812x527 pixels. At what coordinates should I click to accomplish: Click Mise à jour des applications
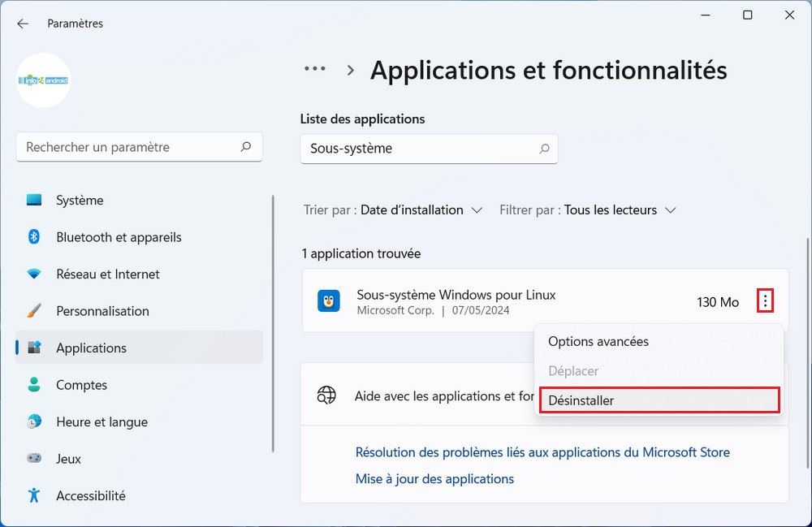tap(434, 479)
